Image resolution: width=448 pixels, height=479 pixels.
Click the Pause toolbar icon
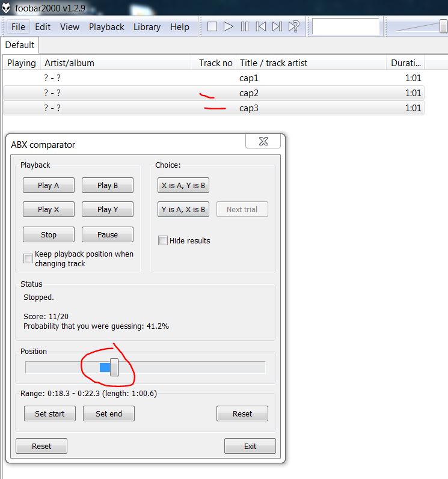tap(245, 26)
